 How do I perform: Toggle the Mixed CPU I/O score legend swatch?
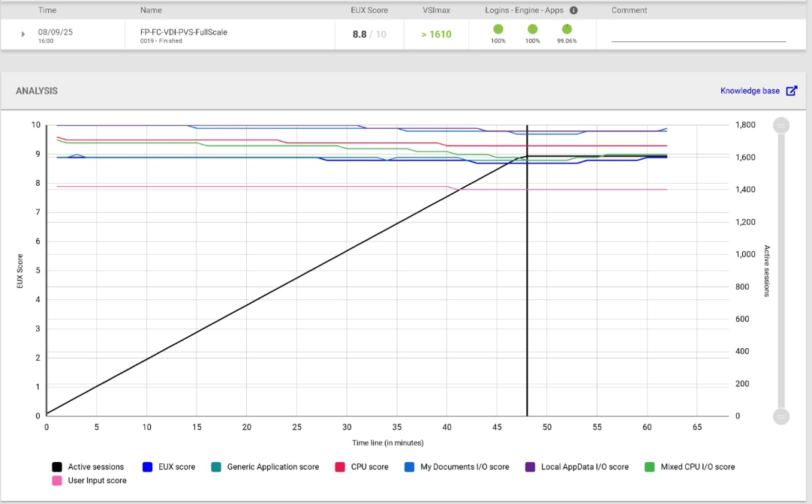(649, 466)
